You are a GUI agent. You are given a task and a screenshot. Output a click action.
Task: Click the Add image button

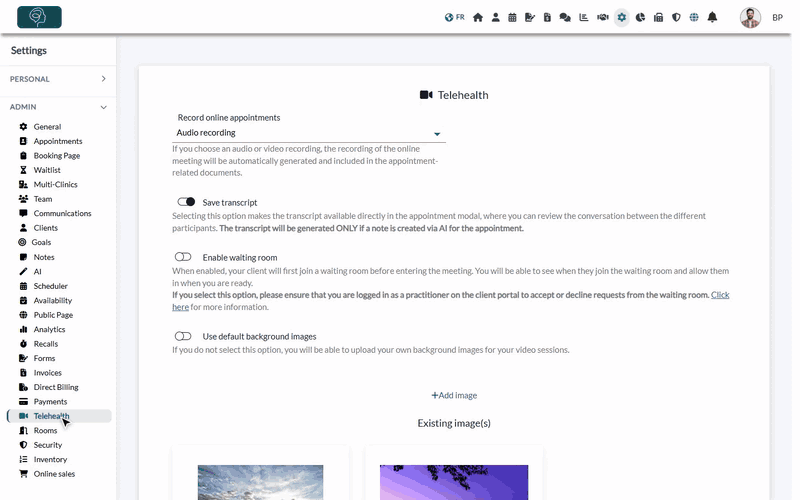click(454, 395)
